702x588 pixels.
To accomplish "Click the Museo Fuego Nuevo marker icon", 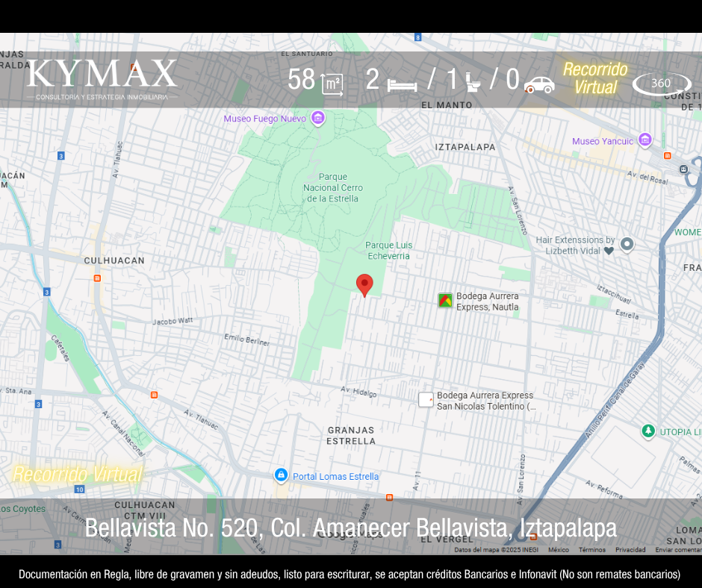I will click(x=318, y=118).
